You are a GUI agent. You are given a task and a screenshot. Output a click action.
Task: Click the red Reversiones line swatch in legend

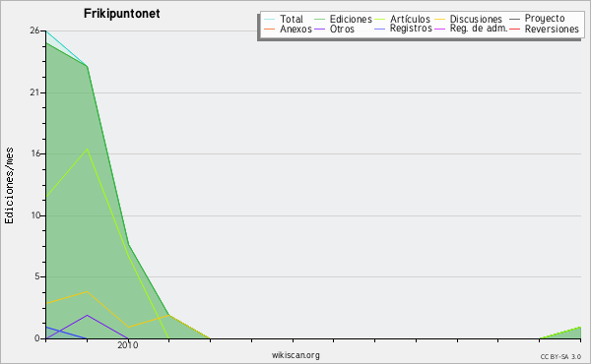515,29
